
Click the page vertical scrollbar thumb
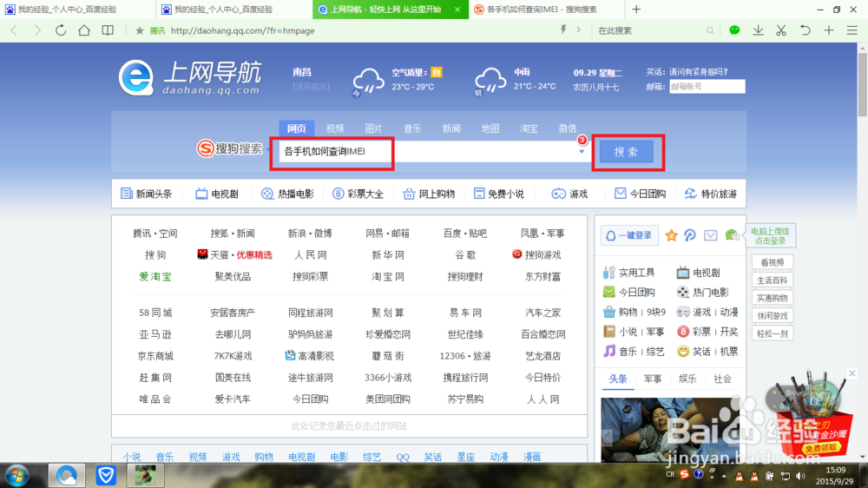pos(863,83)
